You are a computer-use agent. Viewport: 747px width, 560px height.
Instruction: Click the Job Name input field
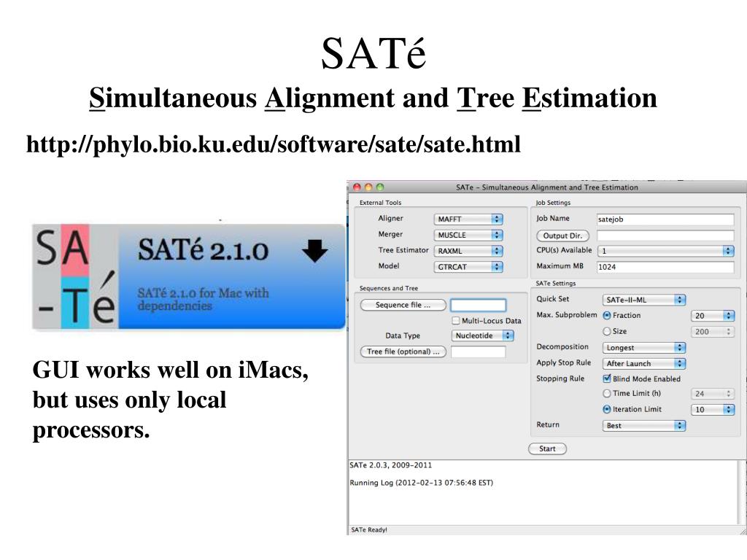pos(665,219)
